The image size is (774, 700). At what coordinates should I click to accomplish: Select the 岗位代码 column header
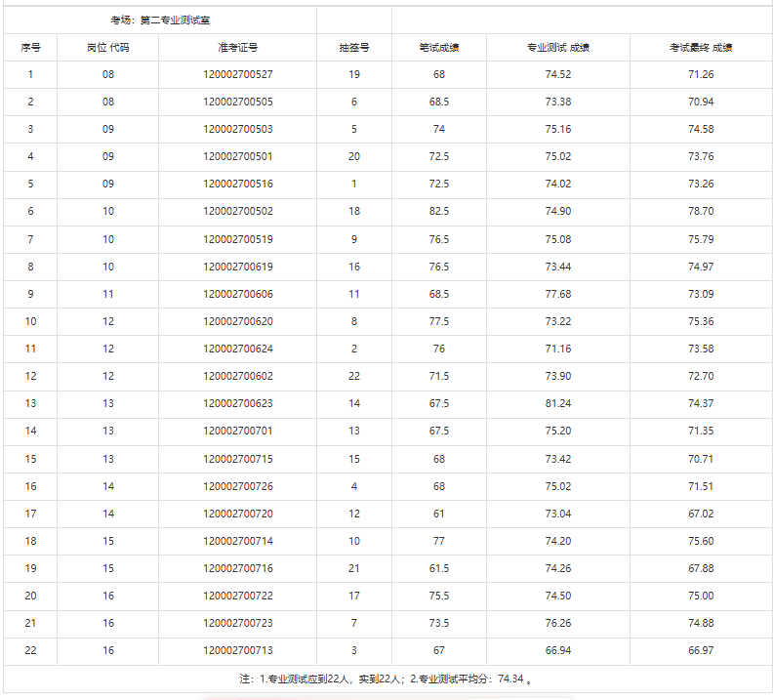click(x=107, y=47)
